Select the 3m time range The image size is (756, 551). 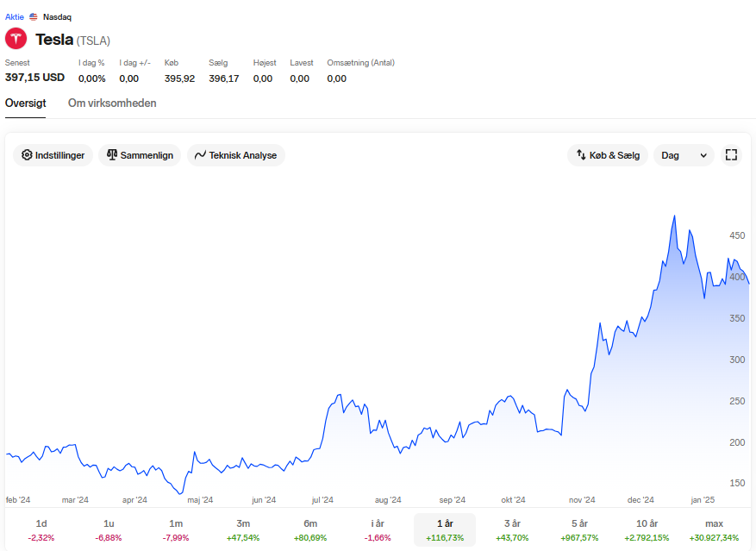(243, 529)
